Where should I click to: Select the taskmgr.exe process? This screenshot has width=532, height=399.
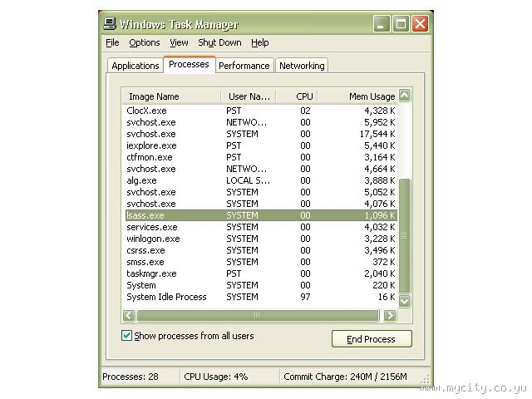point(260,273)
